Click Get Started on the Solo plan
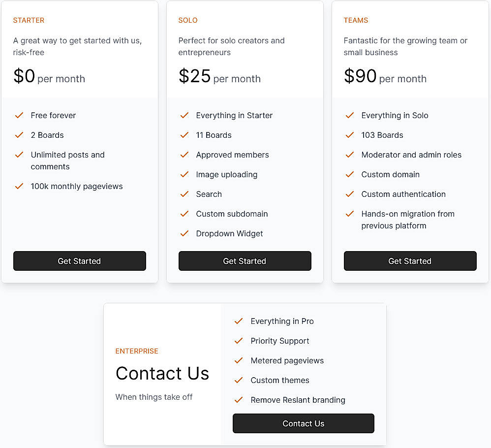This screenshot has height=448, width=491. point(245,261)
